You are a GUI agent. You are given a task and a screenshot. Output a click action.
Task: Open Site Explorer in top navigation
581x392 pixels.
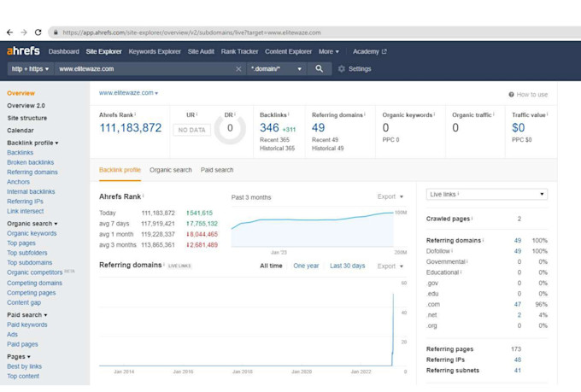pyautogui.click(x=103, y=51)
